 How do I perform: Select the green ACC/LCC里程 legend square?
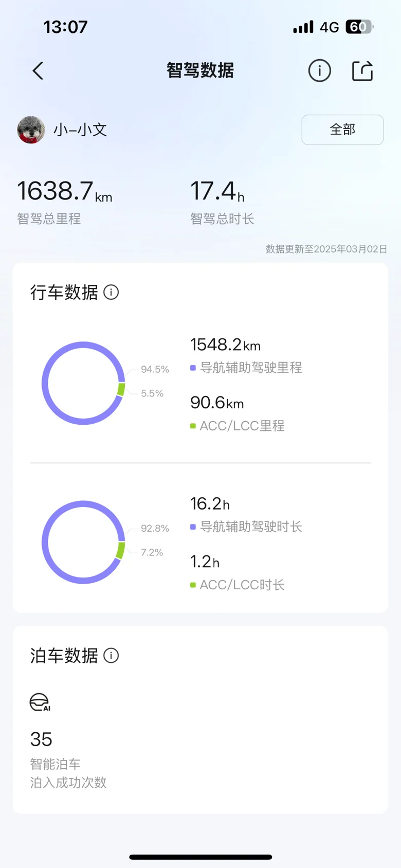point(193,426)
